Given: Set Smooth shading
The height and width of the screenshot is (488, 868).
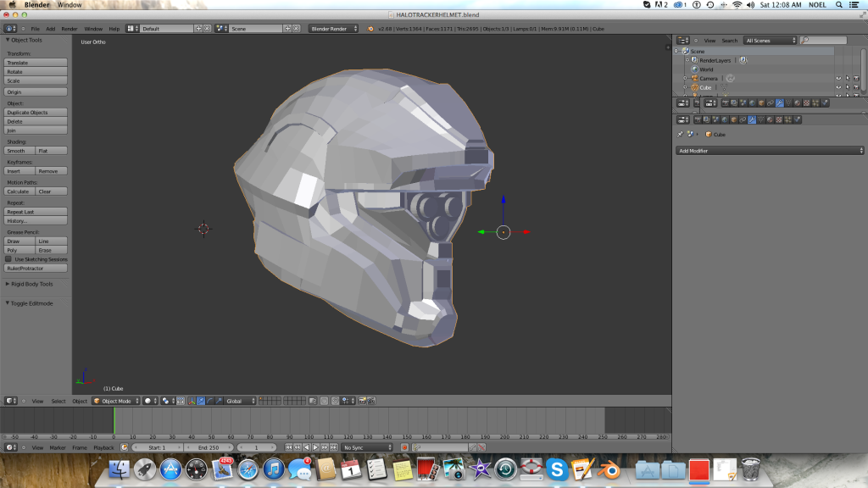Looking at the screenshot, I should coord(19,151).
